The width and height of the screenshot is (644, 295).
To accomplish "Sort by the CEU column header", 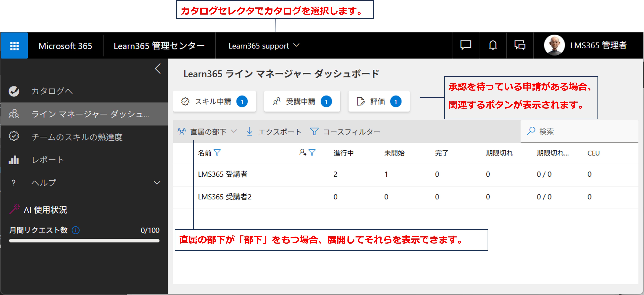I will 593,153.
